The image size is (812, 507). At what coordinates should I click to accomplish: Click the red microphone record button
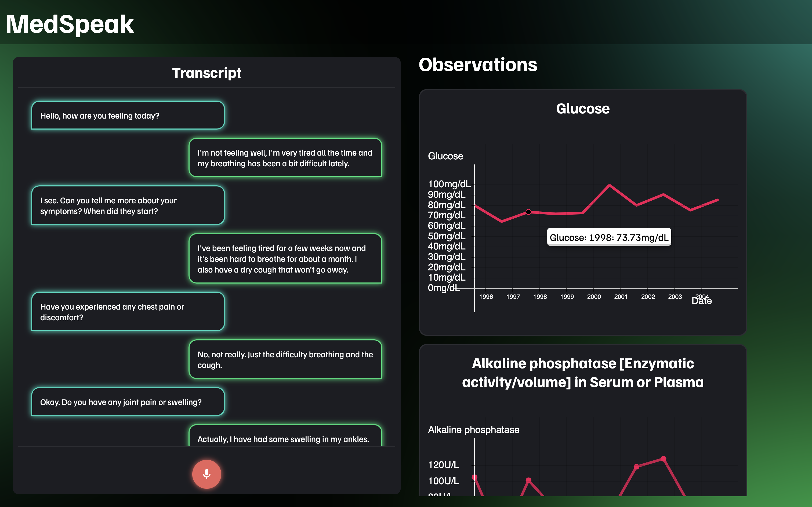(x=206, y=474)
